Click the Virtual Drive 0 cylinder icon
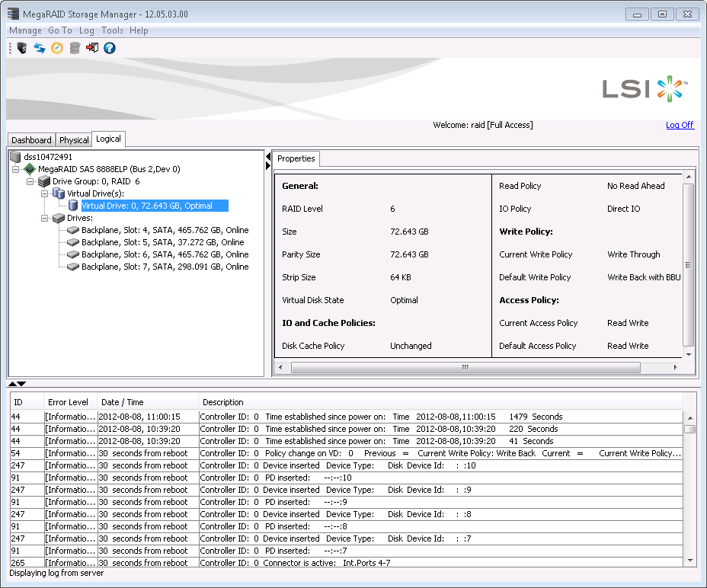Viewport: 707px width, 588px height. pyautogui.click(x=73, y=206)
